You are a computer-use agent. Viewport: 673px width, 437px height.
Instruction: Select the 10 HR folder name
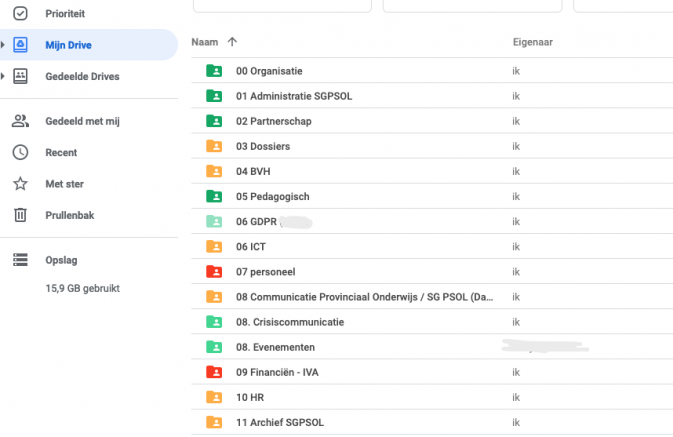250,397
